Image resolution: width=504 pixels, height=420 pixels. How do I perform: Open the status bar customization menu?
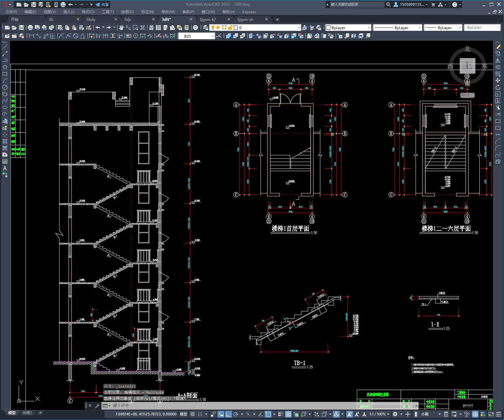click(498, 414)
